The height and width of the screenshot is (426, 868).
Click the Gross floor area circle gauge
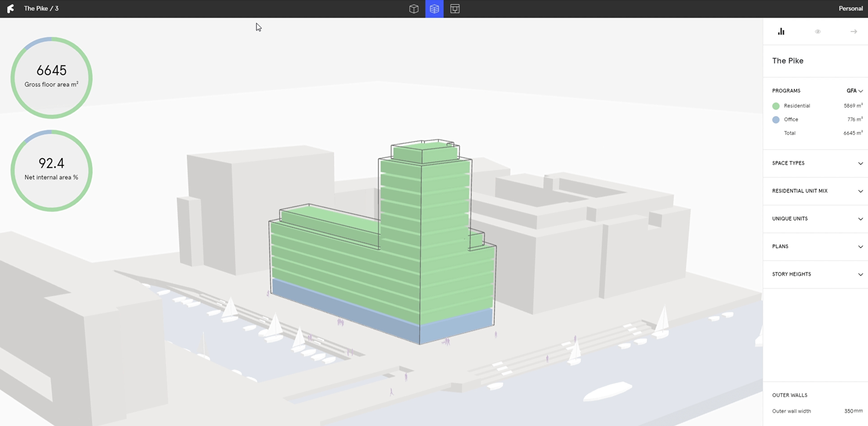tap(51, 78)
